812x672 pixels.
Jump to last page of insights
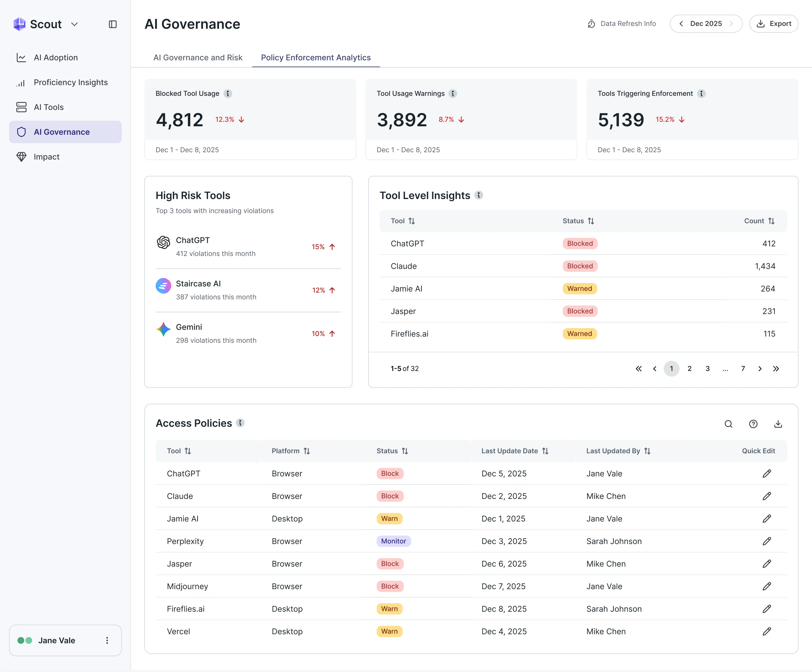[x=776, y=368]
